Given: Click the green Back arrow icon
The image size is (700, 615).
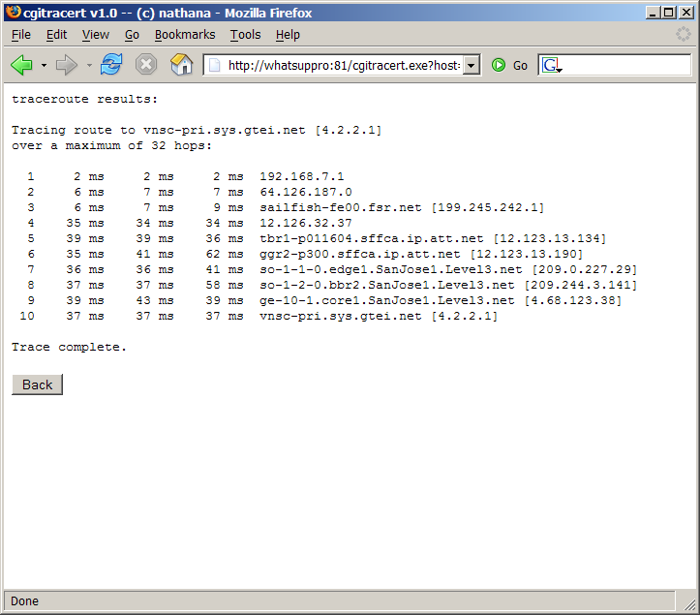Looking at the screenshot, I should click(x=21, y=65).
